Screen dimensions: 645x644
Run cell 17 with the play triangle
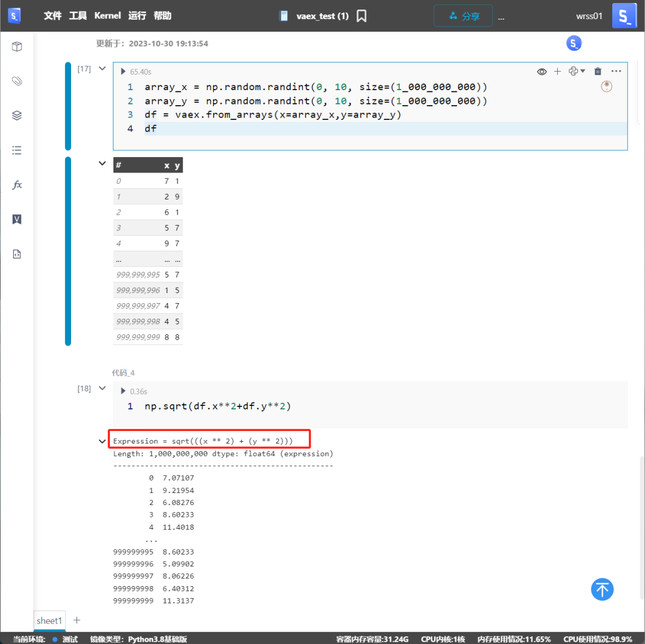click(x=123, y=72)
